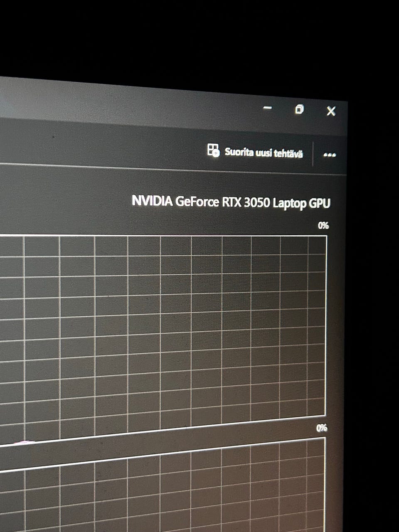Image resolution: width=399 pixels, height=532 pixels.
Task: Click the 'Suorita uusi tehtävä' button
Action: click(x=255, y=151)
